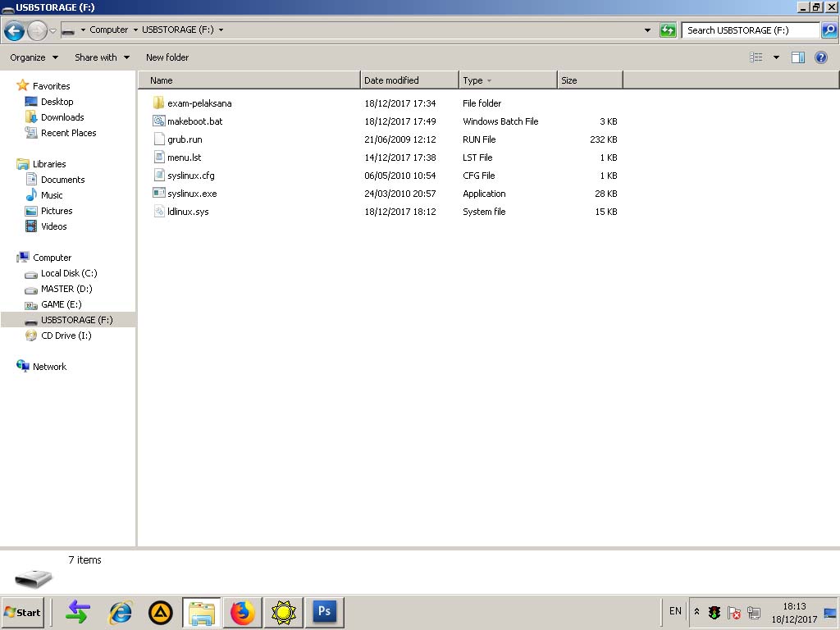Click the New folder button
This screenshot has width=840, height=630.
click(x=167, y=57)
